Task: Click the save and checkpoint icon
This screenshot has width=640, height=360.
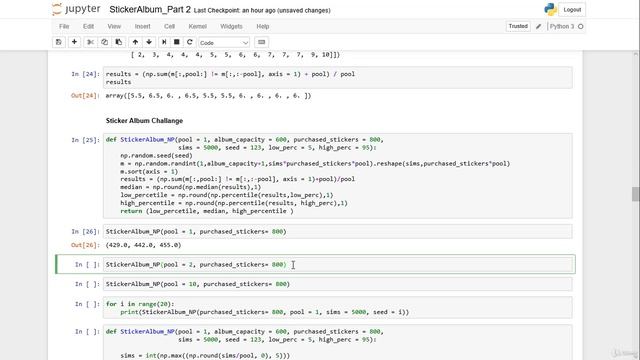Action: click(x=59, y=42)
